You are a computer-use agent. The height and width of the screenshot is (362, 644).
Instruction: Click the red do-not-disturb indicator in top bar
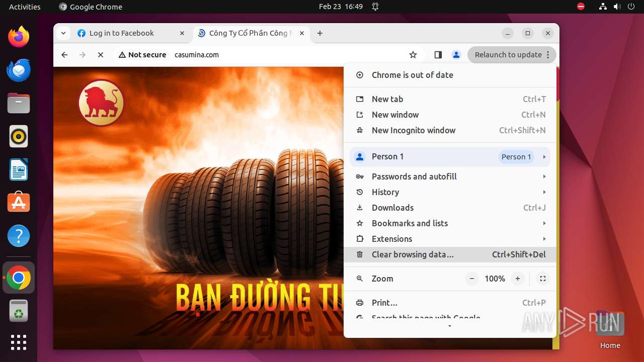pyautogui.click(x=581, y=7)
